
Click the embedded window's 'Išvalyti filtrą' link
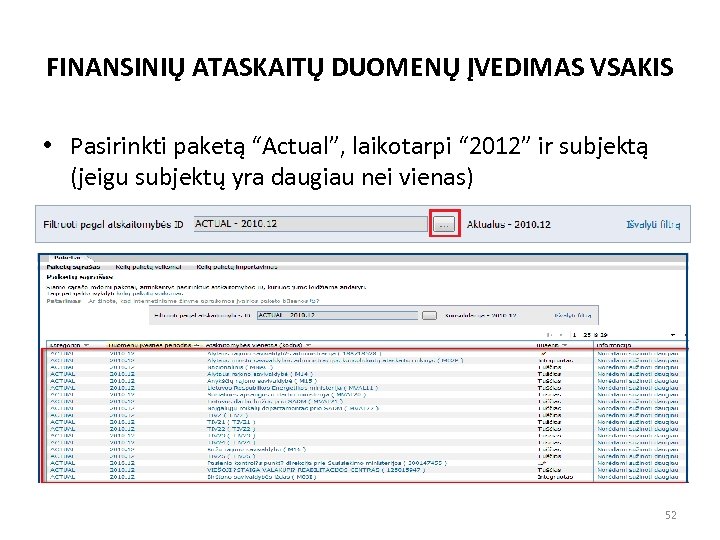(573, 315)
